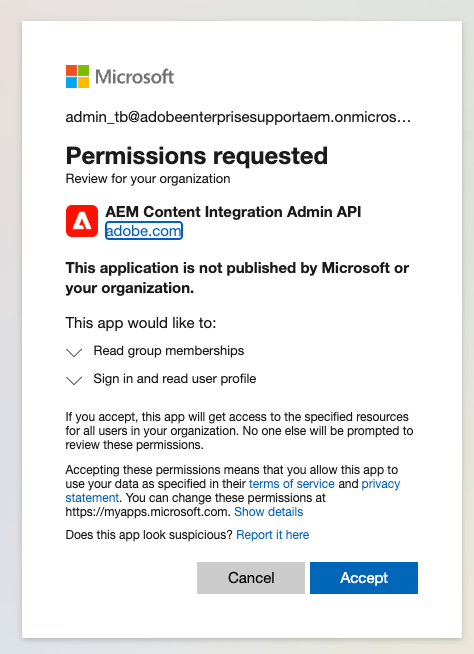Viewport: 474px width, 654px height.
Task: Open the terms of service link
Action: (x=292, y=483)
